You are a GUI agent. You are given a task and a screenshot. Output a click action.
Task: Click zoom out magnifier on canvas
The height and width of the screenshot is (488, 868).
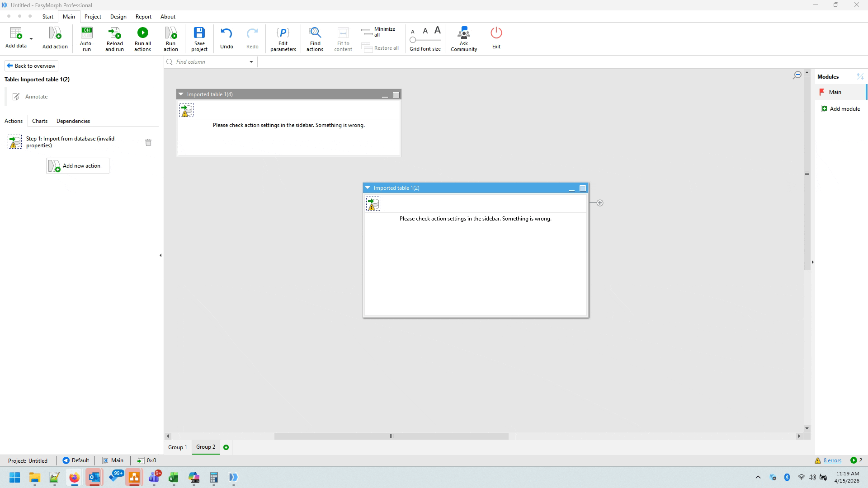[797, 75]
